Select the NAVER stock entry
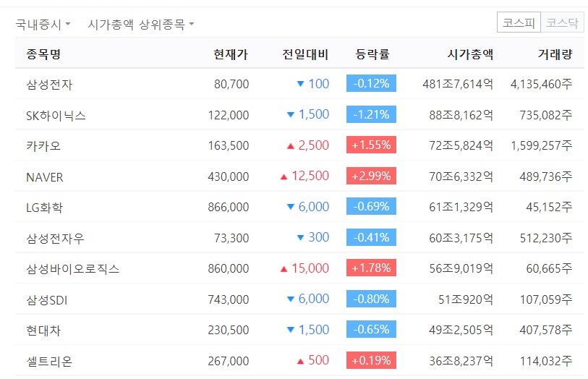The height and width of the screenshot is (379, 588). [x=45, y=176]
